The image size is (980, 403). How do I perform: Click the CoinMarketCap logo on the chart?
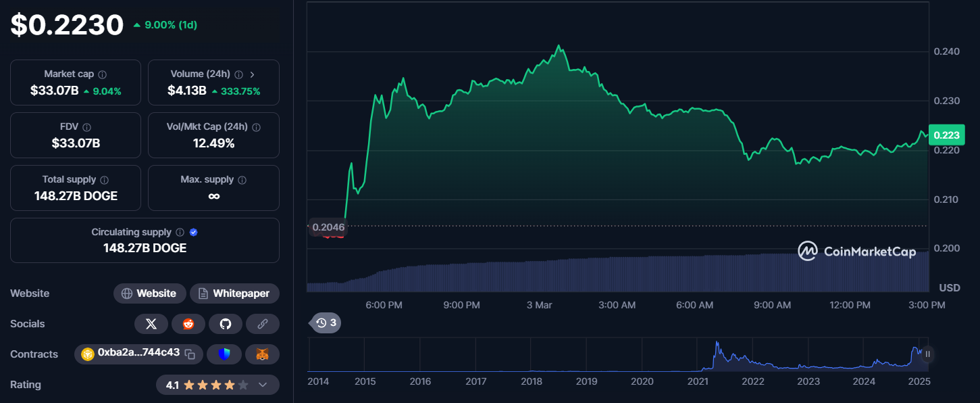tap(856, 252)
